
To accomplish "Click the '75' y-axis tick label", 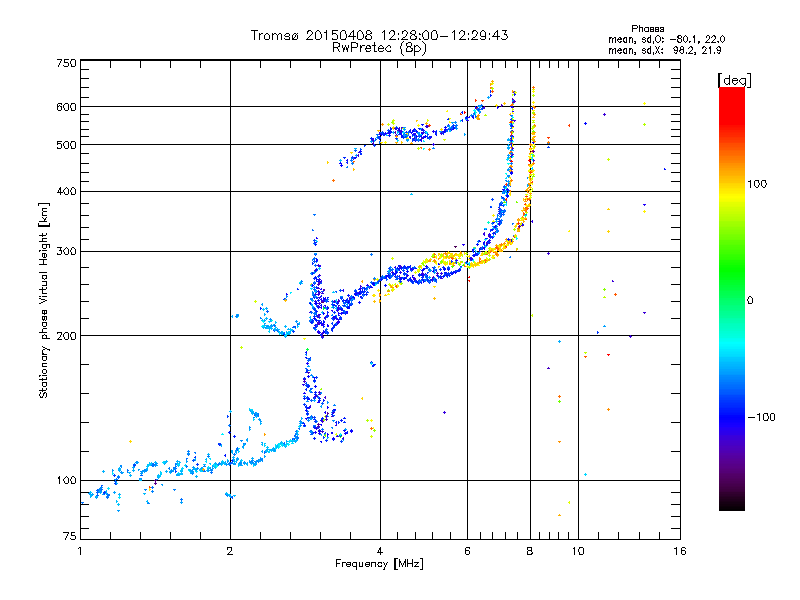I will click(70, 536).
